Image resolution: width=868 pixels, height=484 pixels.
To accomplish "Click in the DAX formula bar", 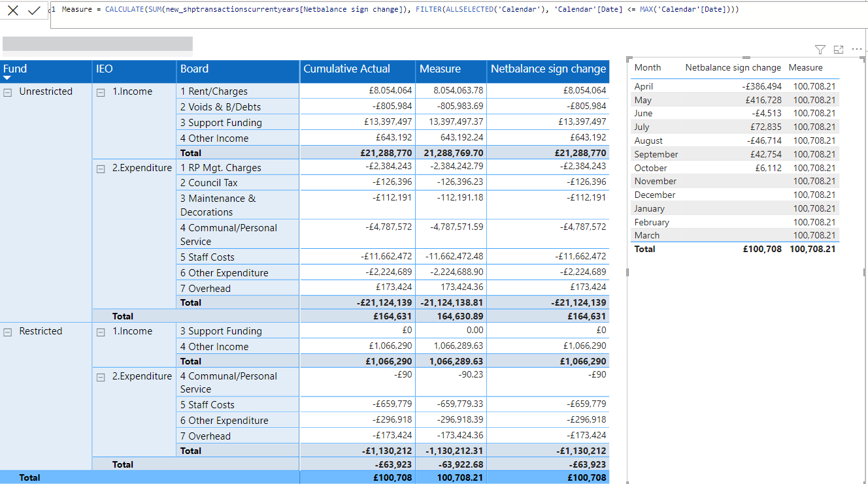I will tap(458, 14).
